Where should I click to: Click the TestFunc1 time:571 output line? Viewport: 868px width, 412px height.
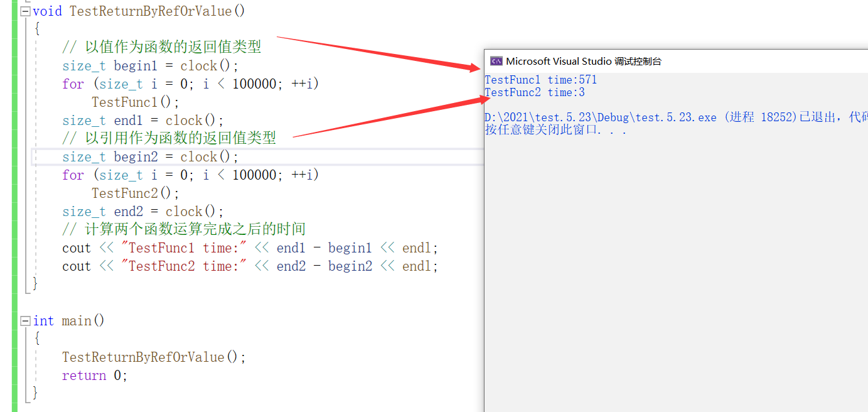tap(541, 80)
